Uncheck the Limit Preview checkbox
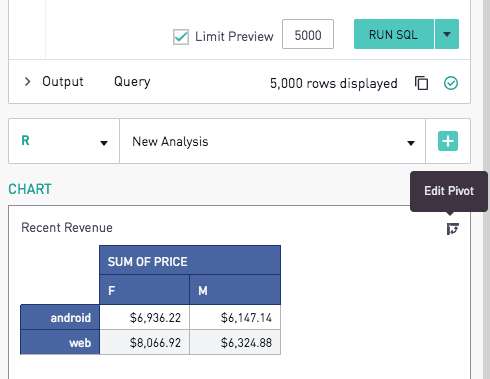 (x=181, y=36)
